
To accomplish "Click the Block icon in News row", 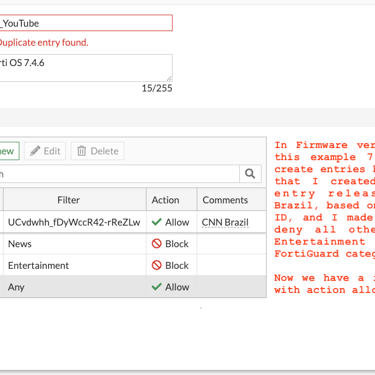I will (x=156, y=244).
